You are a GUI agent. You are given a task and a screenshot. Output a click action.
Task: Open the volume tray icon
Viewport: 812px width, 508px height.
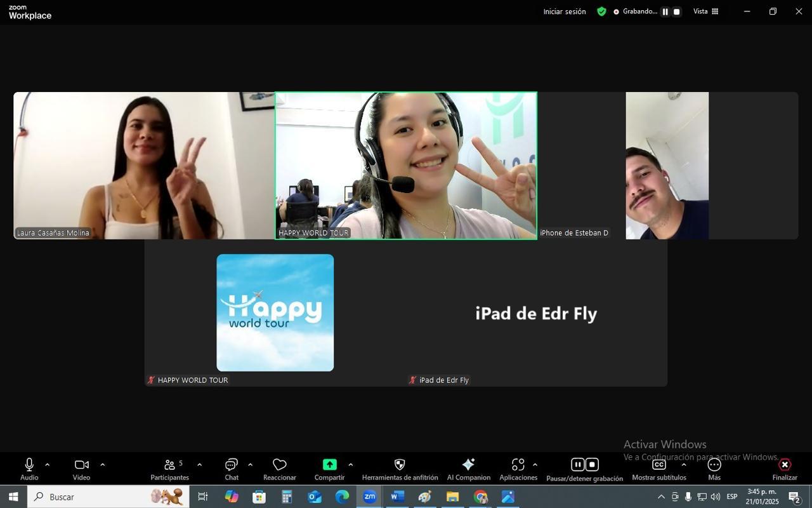(716, 497)
